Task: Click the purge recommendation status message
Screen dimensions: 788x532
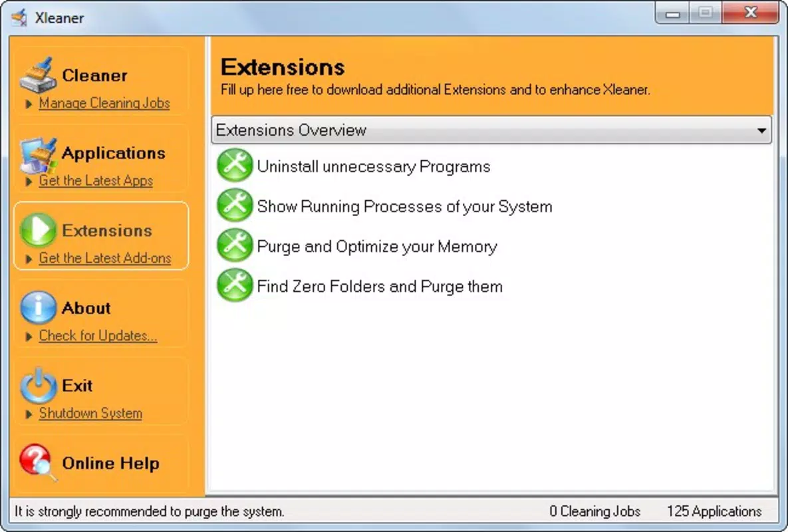Action: click(150, 511)
